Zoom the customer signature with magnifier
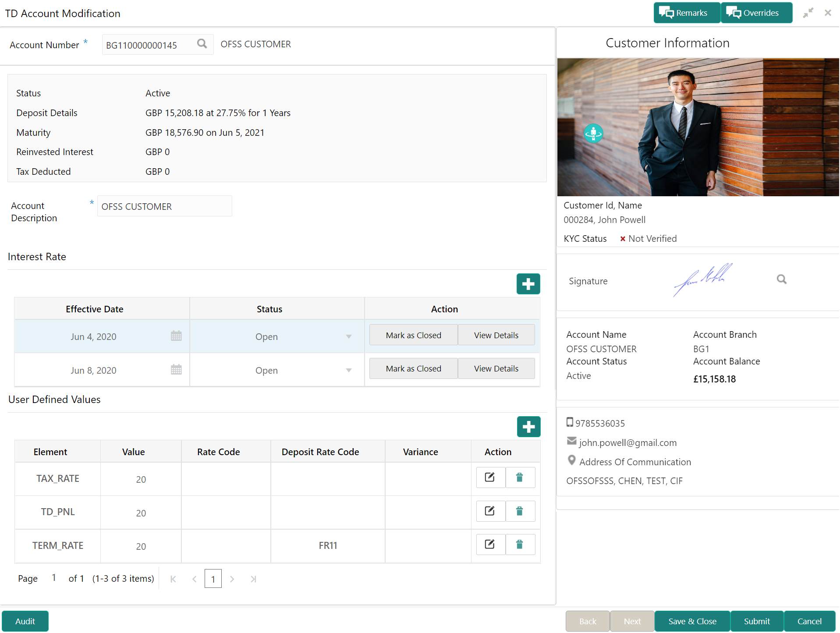The width and height of the screenshot is (840, 633). pyautogui.click(x=781, y=279)
